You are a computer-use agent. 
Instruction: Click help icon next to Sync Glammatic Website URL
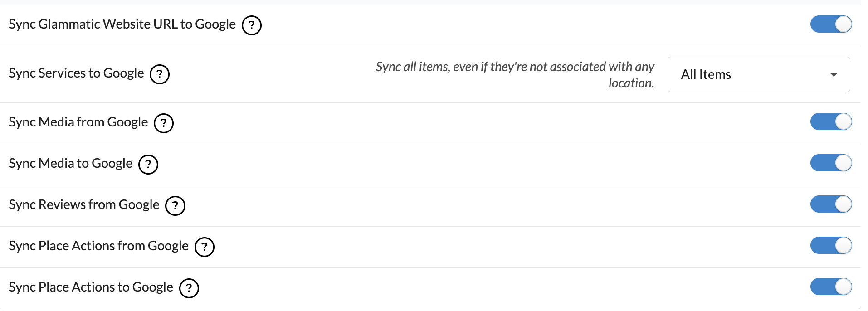[252, 25]
